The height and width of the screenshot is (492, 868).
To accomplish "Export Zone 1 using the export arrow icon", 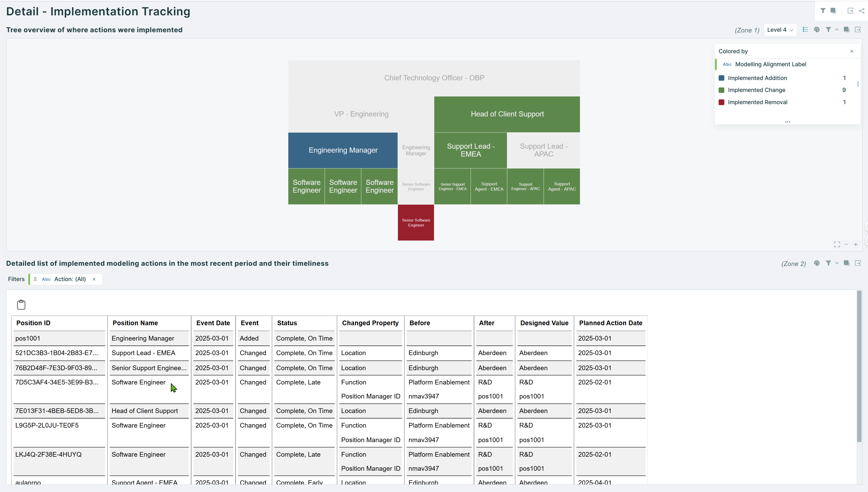I will (858, 29).
